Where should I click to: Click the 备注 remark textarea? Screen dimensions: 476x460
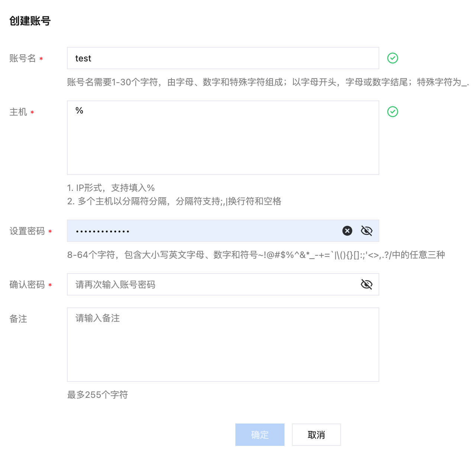point(222,344)
